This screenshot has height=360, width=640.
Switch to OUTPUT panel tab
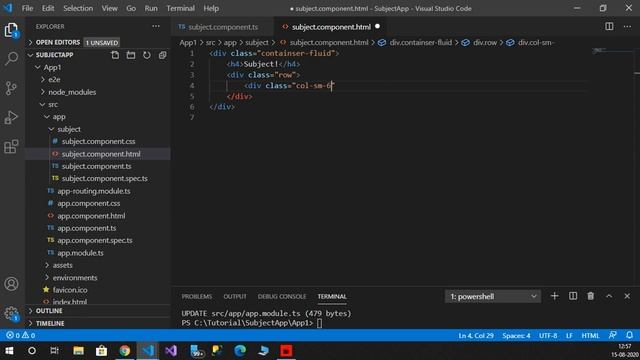point(235,296)
